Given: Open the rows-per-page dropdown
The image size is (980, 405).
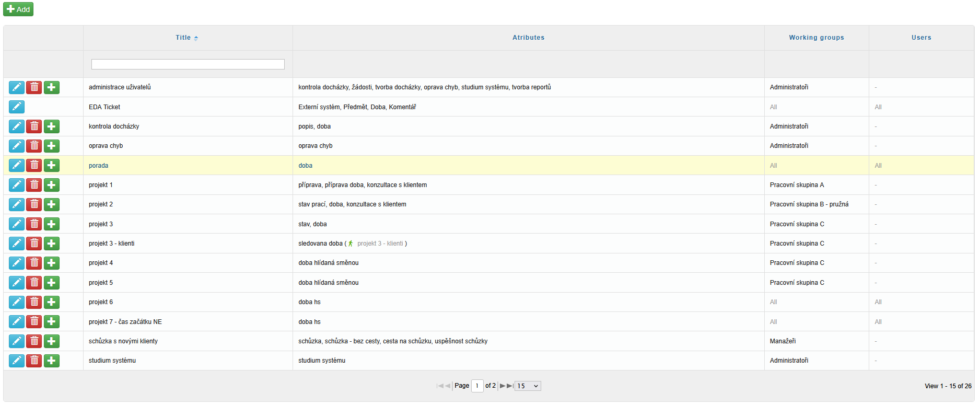Looking at the screenshot, I should click(528, 386).
